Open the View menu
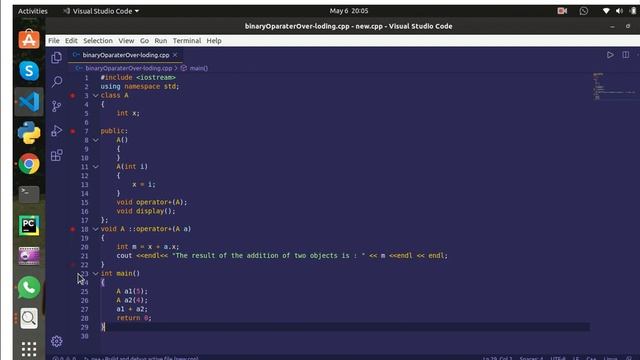This screenshot has height=360, width=640. point(126,41)
